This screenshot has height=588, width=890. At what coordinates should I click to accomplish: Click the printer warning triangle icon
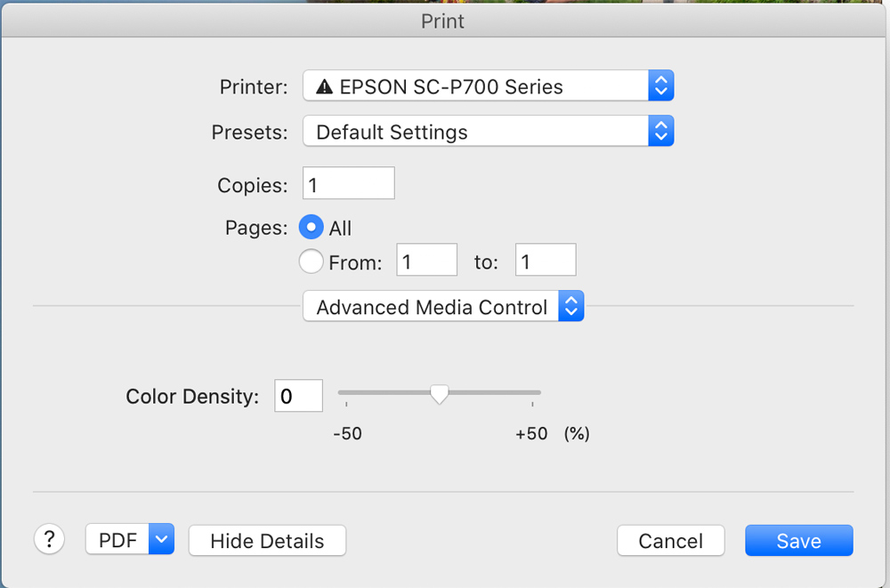(x=325, y=87)
